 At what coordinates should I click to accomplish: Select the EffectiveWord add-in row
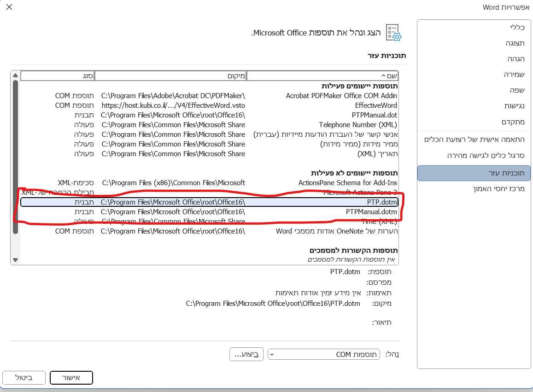tap(209, 105)
